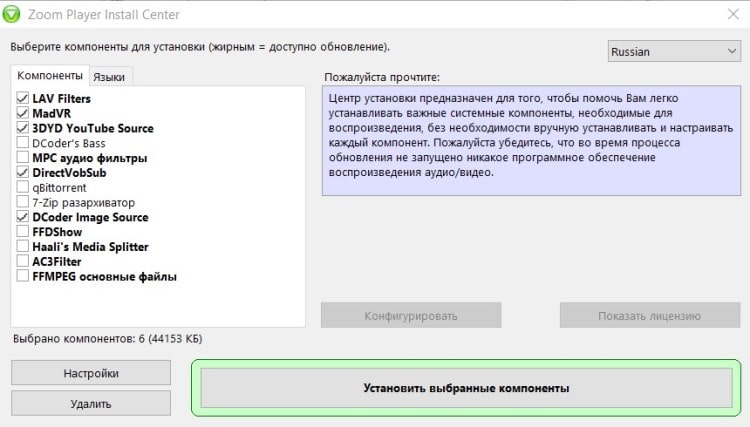This screenshot has width=750, height=427.
Task: Select the LAV Filters list label
Action: 61,99
